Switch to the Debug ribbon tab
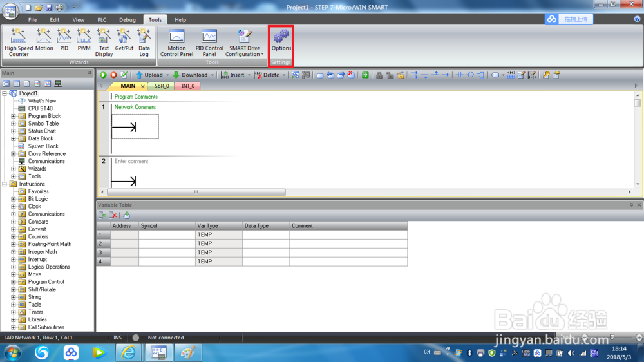 coord(128,20)
